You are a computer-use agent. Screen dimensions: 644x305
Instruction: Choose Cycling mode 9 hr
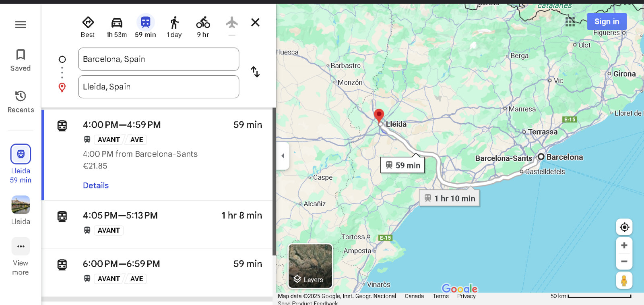click(x=203, y=27)
